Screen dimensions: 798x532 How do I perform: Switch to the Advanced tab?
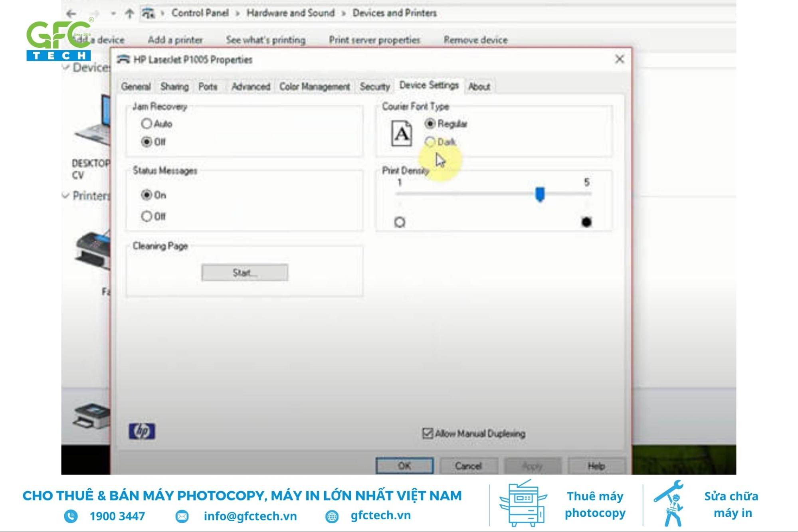pos(251,87)
